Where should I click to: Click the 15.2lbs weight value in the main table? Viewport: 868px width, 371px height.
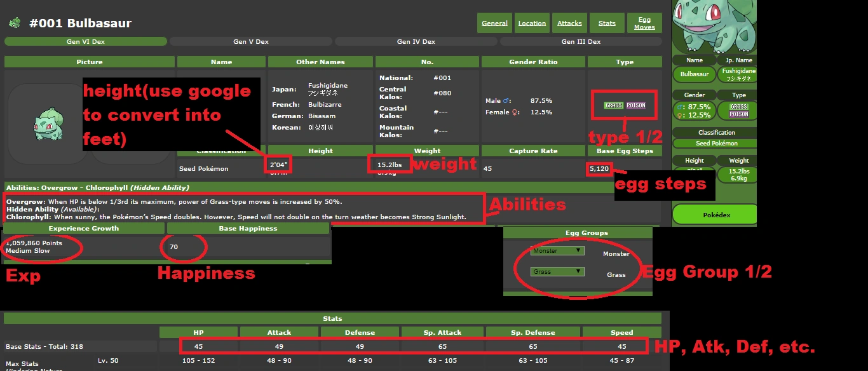[x=389, y=165]
